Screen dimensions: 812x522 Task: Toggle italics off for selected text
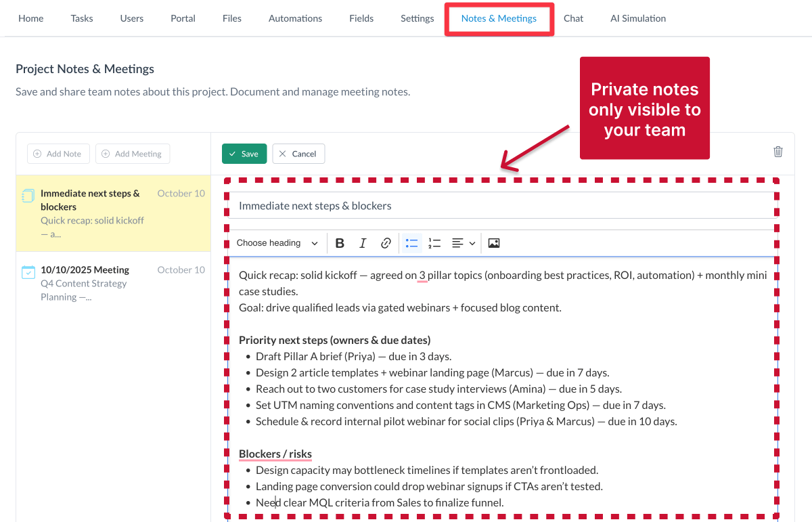[363, 242]
